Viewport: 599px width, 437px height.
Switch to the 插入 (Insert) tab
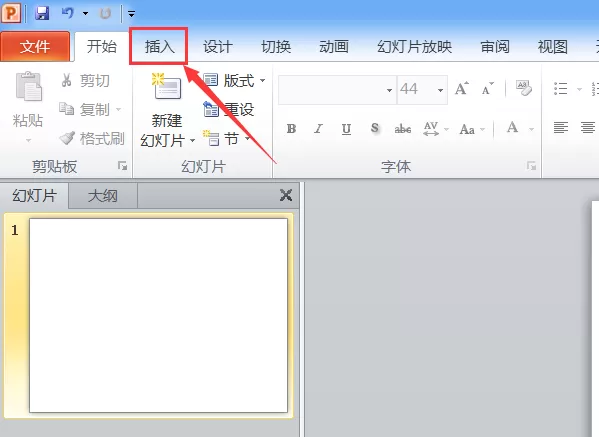[159, 46]
